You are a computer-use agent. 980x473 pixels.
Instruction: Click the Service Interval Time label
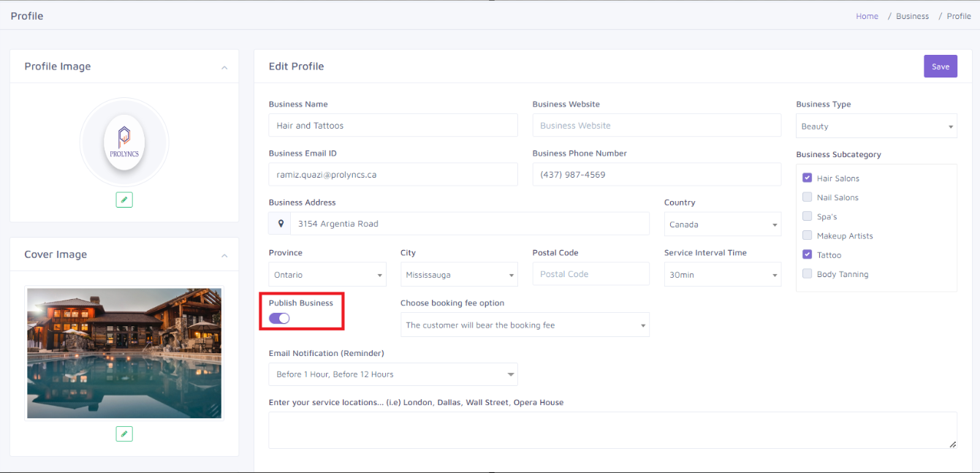click(x=705, y=252)
